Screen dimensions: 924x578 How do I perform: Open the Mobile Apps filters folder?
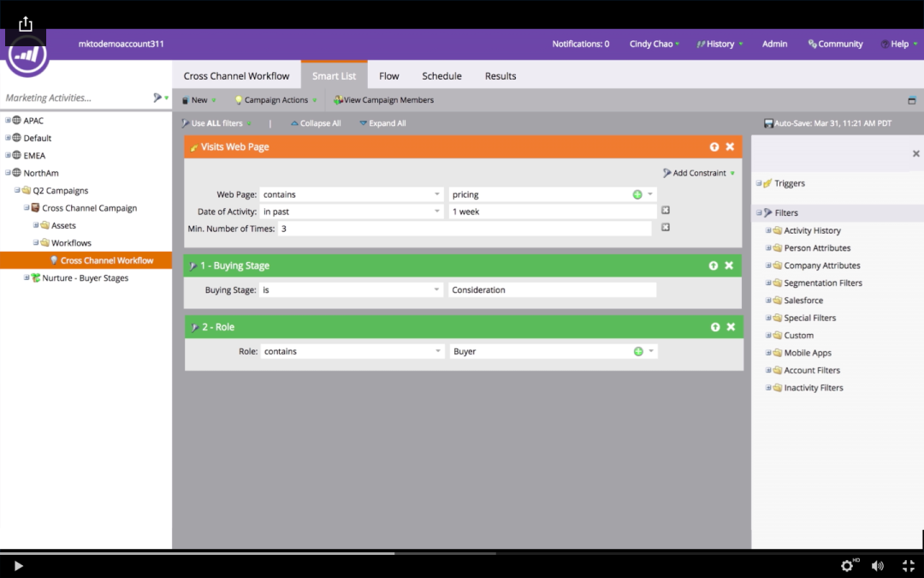tap(808, 354)
